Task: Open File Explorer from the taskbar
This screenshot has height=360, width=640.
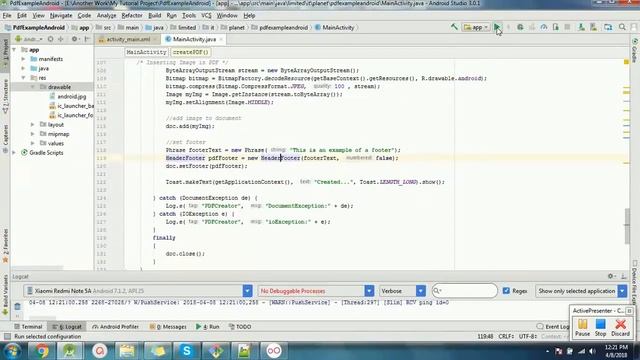Action: 127,350
